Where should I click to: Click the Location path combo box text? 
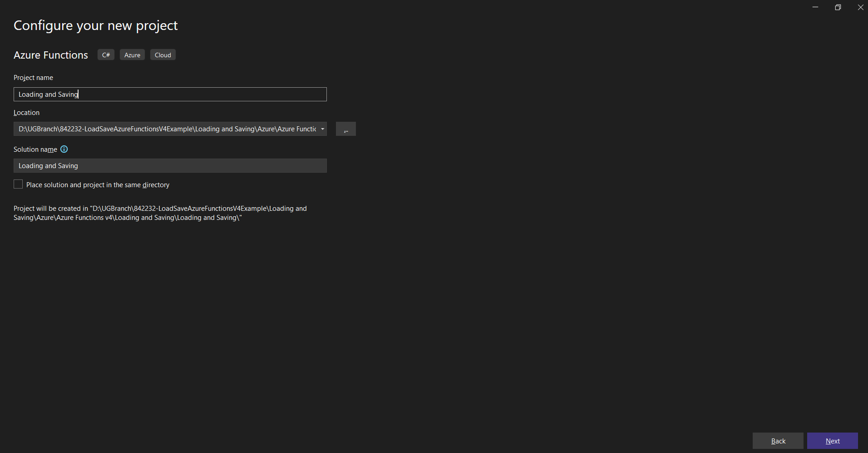(x=166, y=129)
